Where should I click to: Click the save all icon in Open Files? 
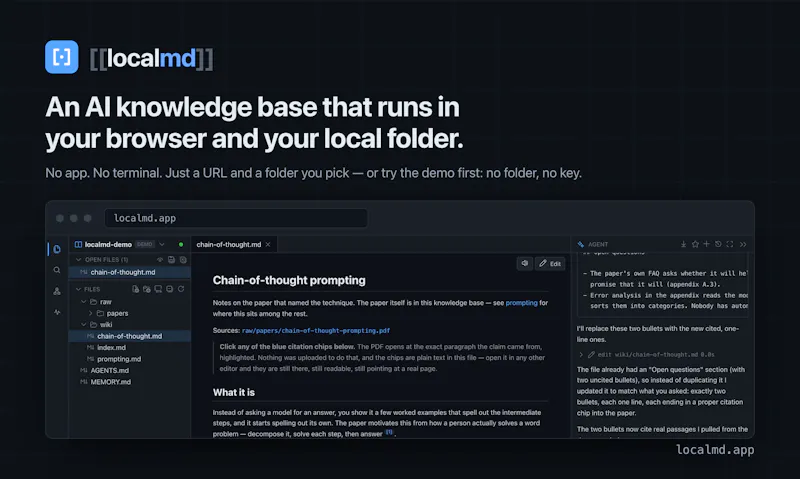tap(171, 260)
